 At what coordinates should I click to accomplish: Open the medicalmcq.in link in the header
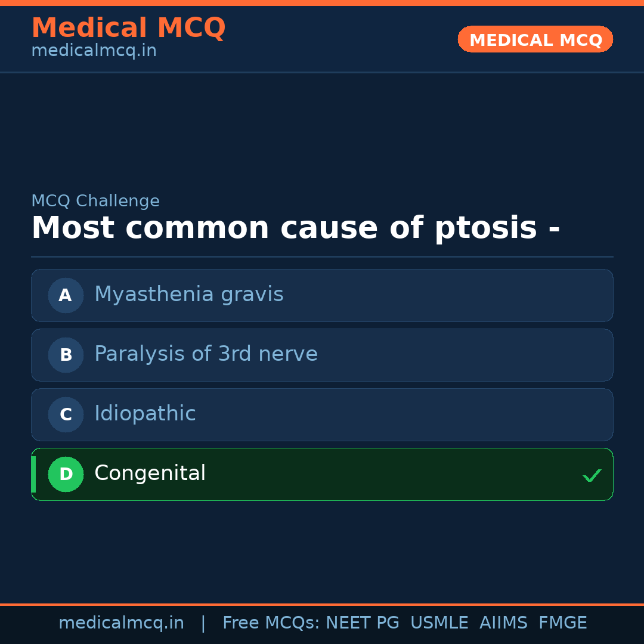tap(93, 51)
